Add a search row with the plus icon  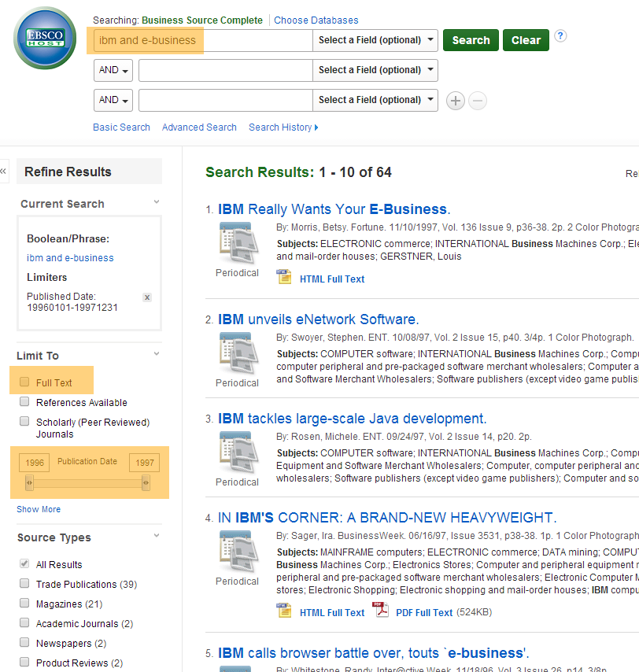click(455, 101)
